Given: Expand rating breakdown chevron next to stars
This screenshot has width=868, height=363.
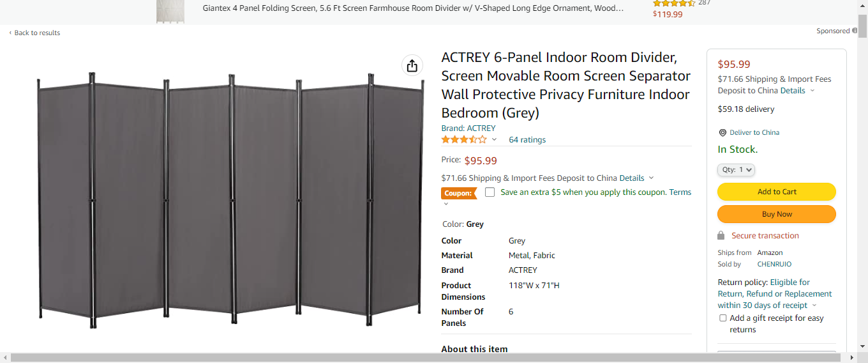Looking at the screenshot, I should 494,139.
